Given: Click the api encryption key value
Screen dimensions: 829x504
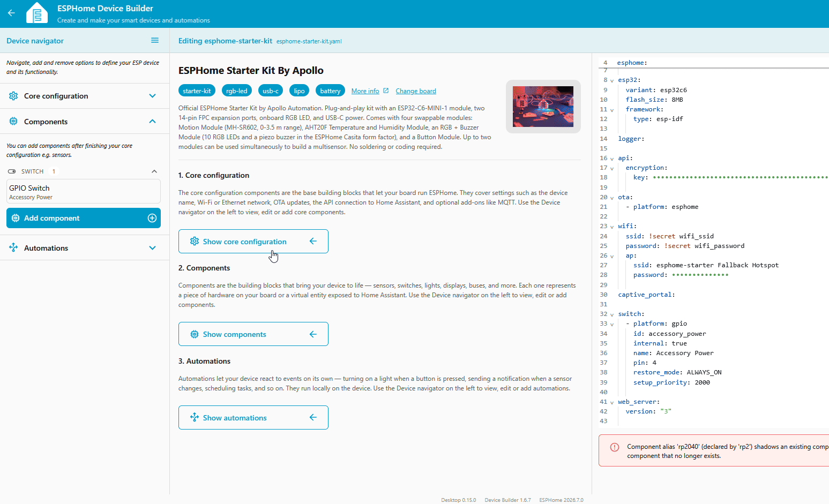Looking at the screenshot, I should [741, 177].
